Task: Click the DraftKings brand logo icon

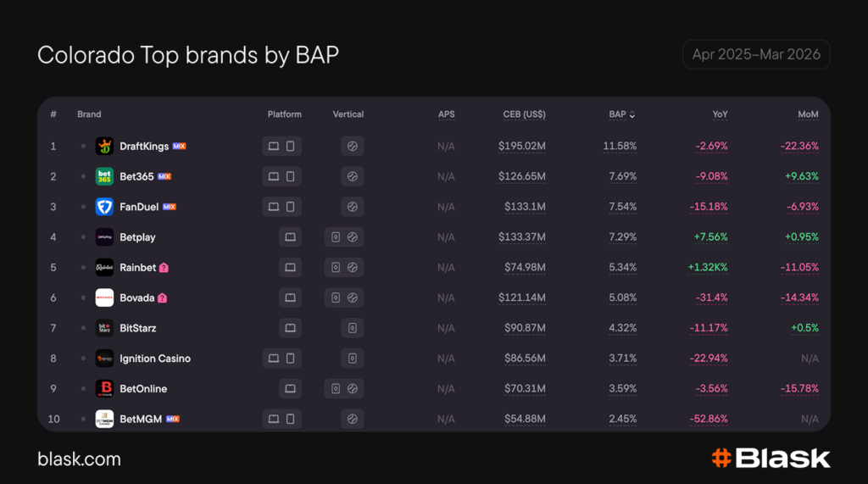Action: coord(104,146)
